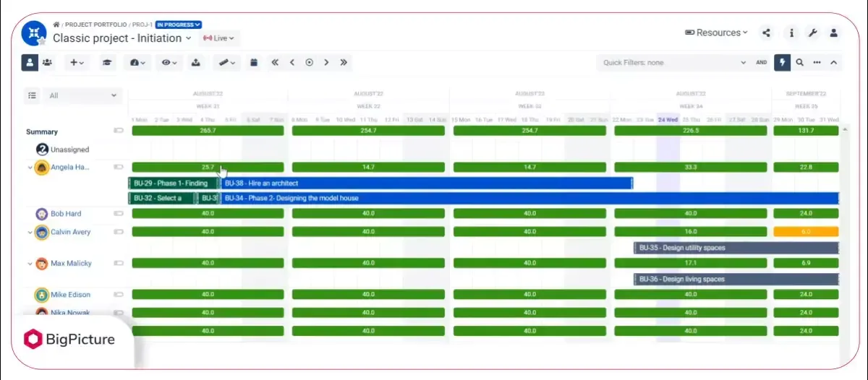This screenshot has width=868, height=380.
Task: Toggle Mike Edison capacity icon
Action: point(119,295)
